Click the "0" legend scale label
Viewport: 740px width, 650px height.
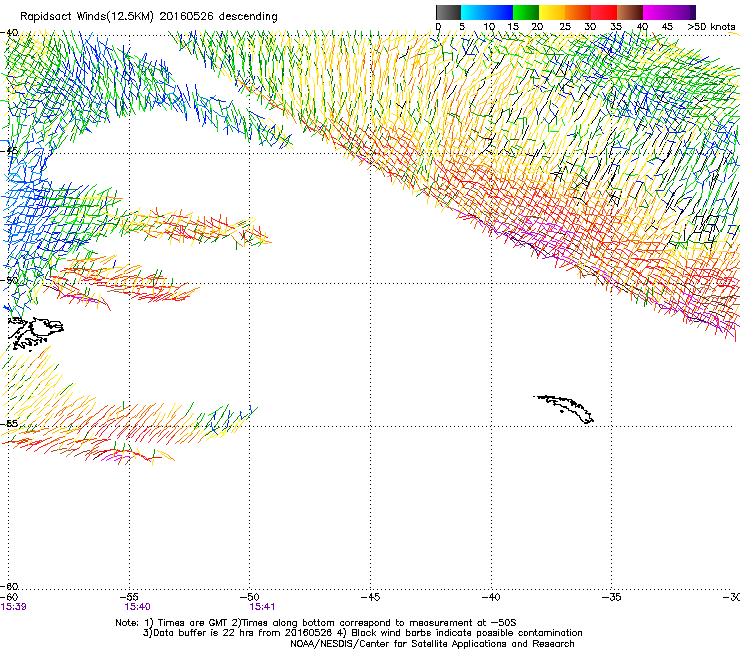tap(438, 27)
